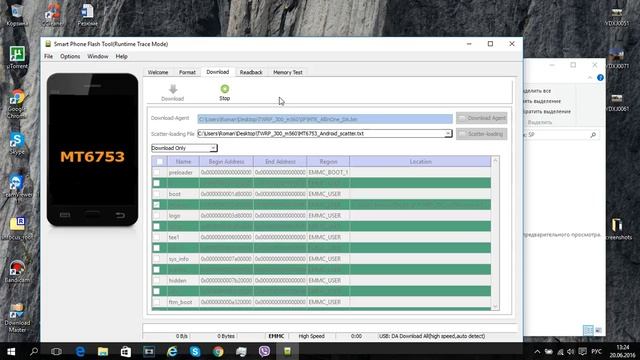Click the Explorer window help icon
This screenshot has width=640, height=360.
600,78
